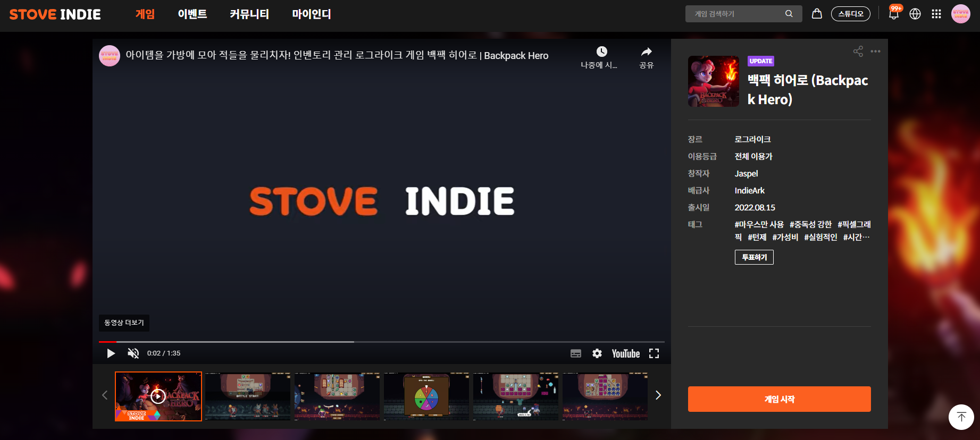Toggle video subtitles on
This screenshot has width=980, height=440.
click(x=576, y=353)
